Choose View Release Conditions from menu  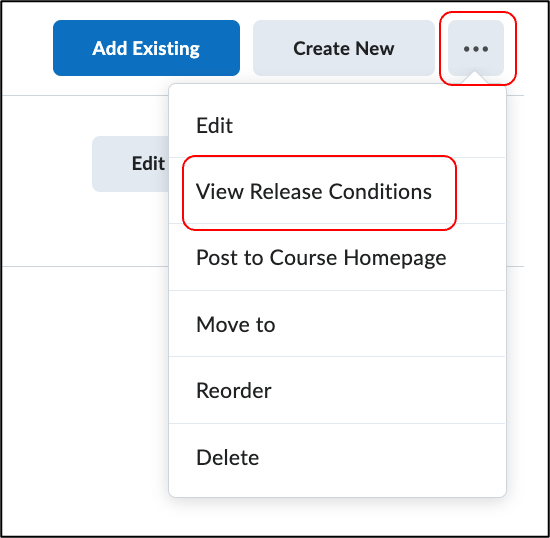coord(337,191)
